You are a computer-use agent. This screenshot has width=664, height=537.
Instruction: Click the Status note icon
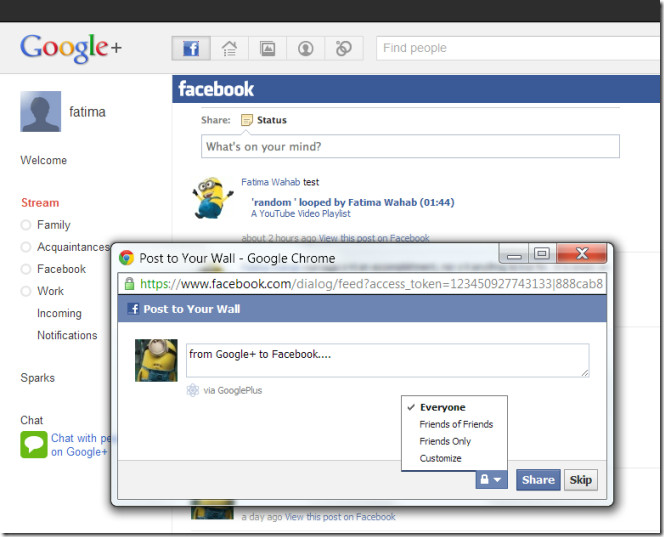(246, 120)
